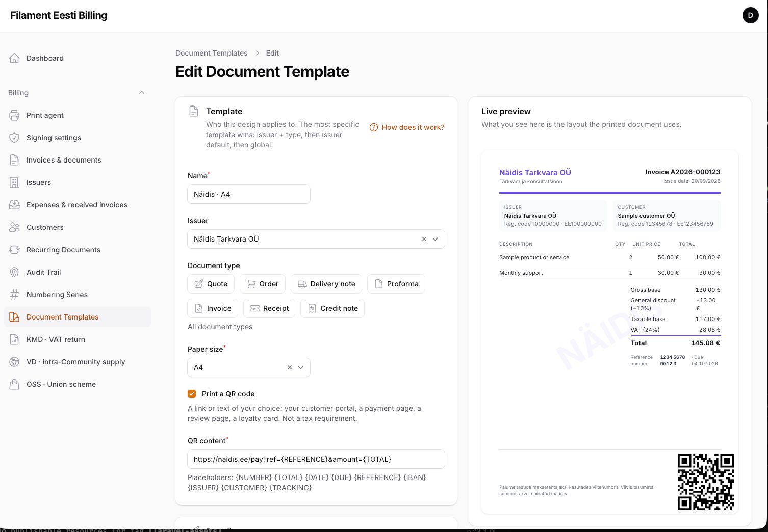Screen dimensions: 768x532
Task: Click the pencil icon on Quote
Action: [199, 284]
